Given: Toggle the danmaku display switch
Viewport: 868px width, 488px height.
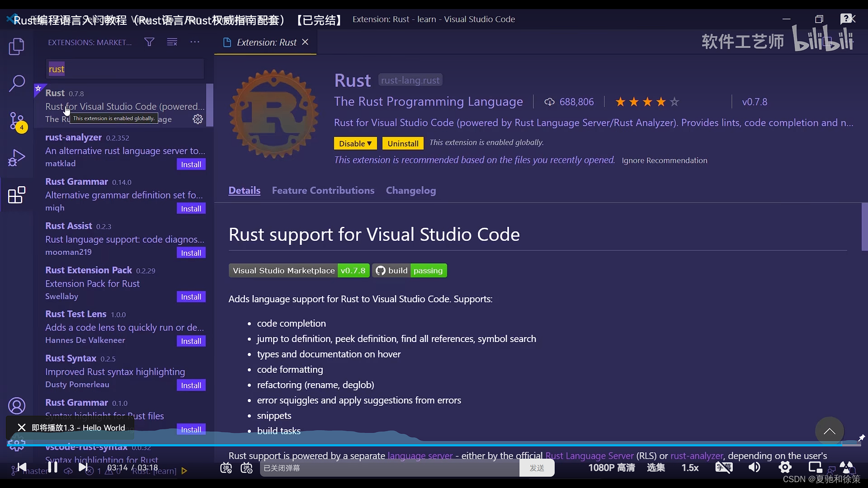Looking at the screenshot, I should pyautogui.click(x=226, y=468).
